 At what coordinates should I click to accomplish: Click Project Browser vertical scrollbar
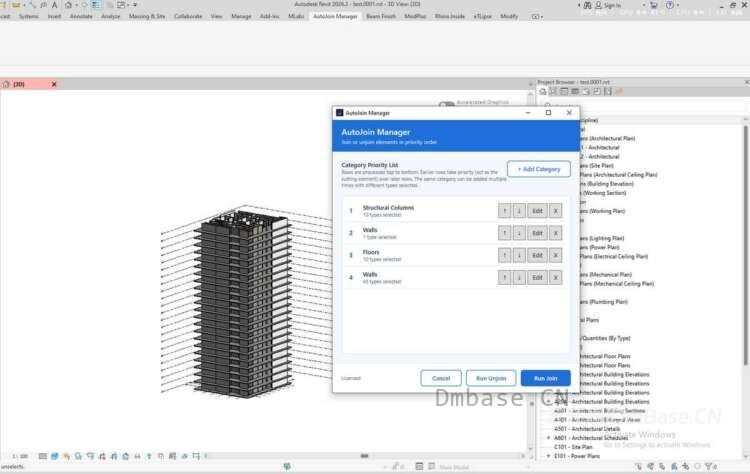[745, 244]
